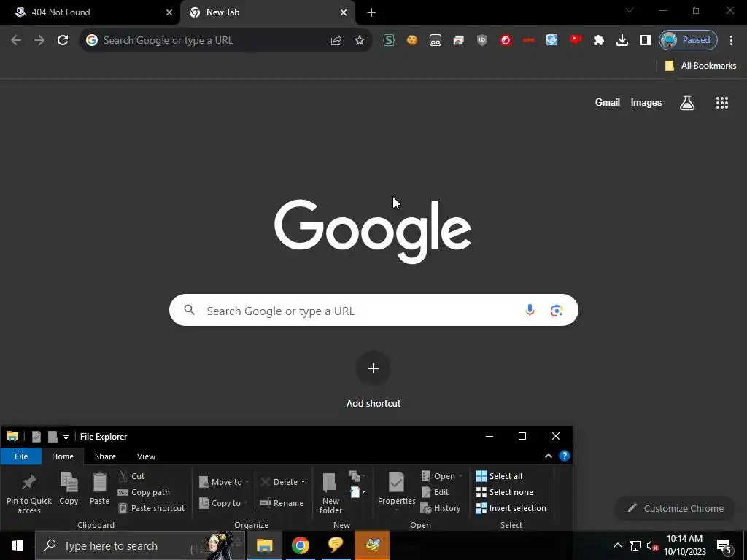
Task: Click Customize Chrome button
Action: [676, 508]
